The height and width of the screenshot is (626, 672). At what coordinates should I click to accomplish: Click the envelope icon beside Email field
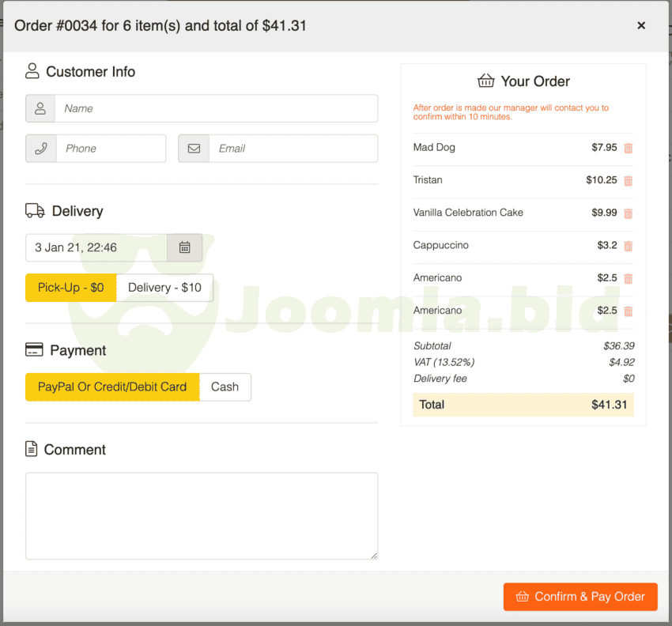coord(194,149)
